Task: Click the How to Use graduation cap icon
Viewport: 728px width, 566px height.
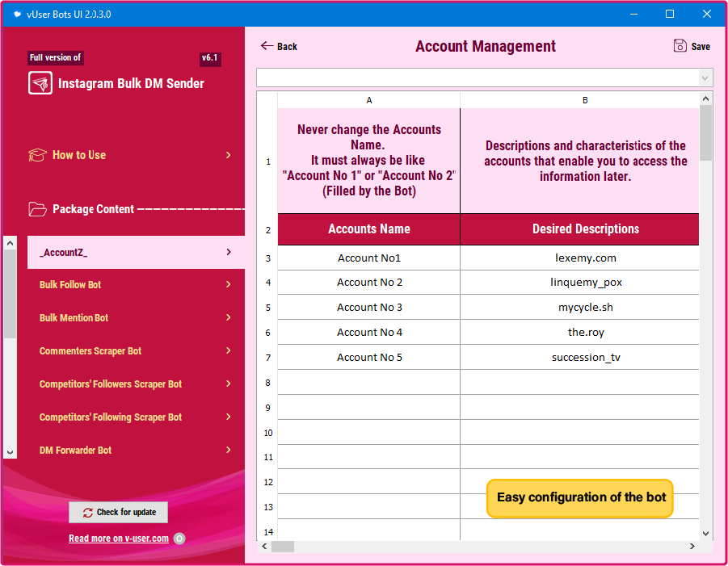Action: click(37, 155)
